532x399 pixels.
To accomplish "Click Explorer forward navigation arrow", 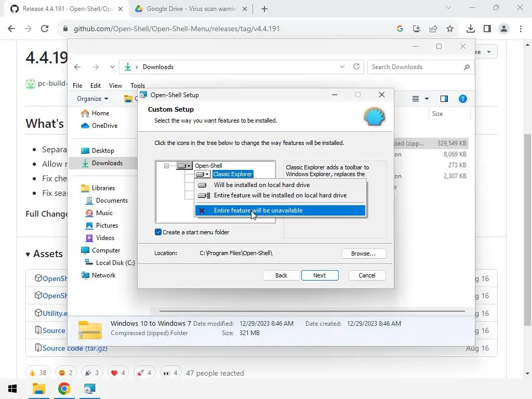I will 96,67.
